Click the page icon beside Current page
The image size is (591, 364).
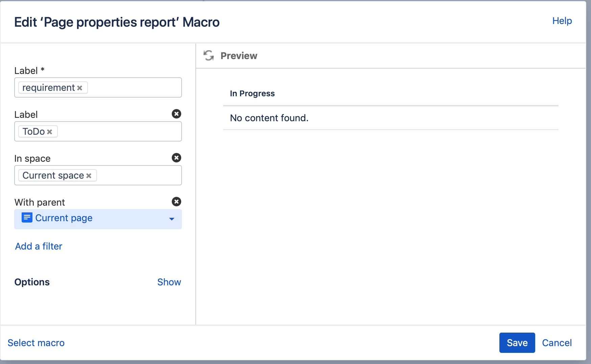pos(27,218)
